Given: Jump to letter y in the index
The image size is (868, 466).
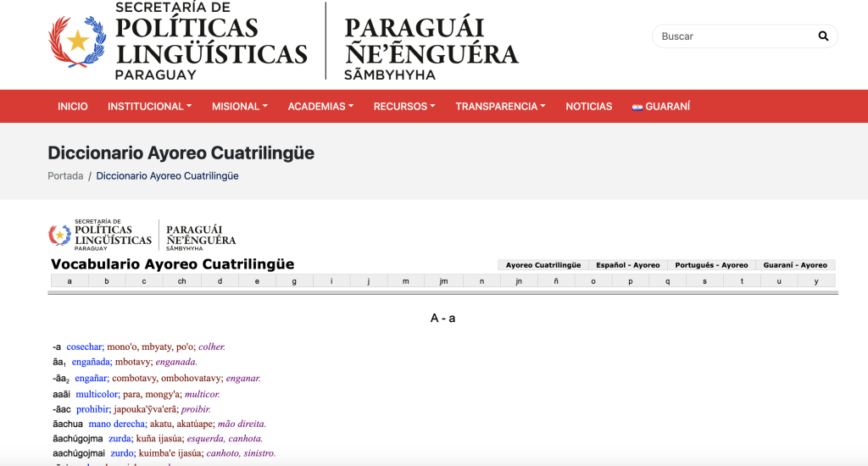Looking at the screenshot, I should pos(816,281).
